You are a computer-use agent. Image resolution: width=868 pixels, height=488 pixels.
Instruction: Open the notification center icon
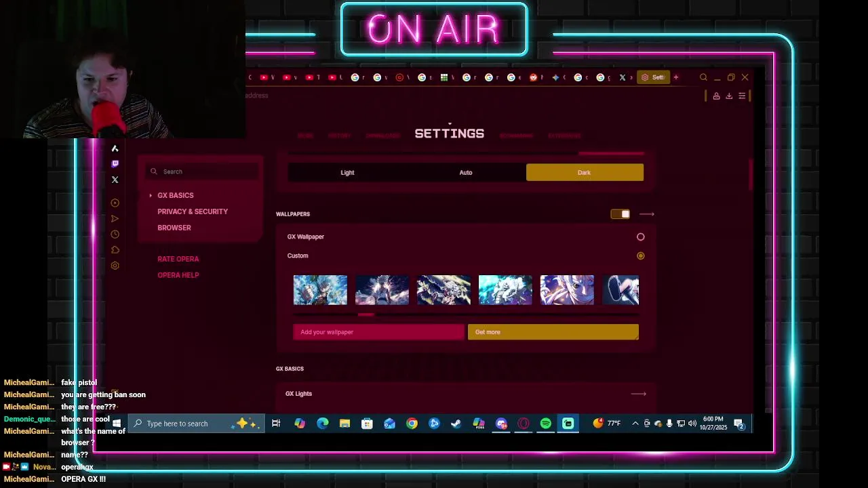[x=739, y=424]
